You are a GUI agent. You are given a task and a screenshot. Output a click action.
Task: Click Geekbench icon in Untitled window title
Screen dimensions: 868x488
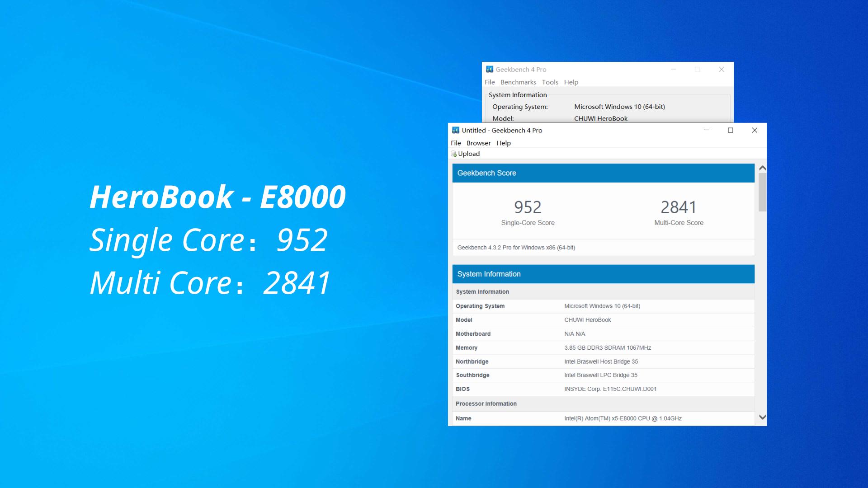coord(456,130)
